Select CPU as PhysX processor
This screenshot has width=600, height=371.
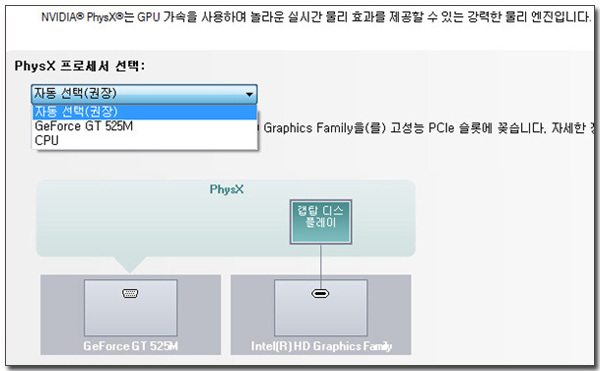(145, 140)
